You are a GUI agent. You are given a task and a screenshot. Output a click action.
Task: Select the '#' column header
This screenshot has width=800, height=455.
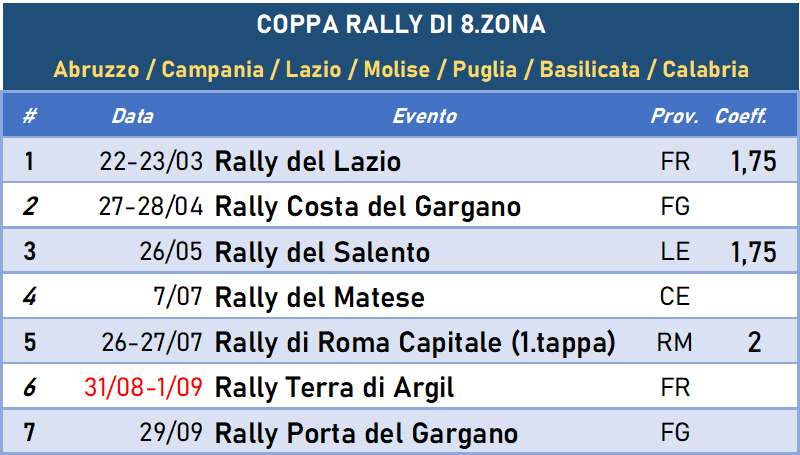30,116
